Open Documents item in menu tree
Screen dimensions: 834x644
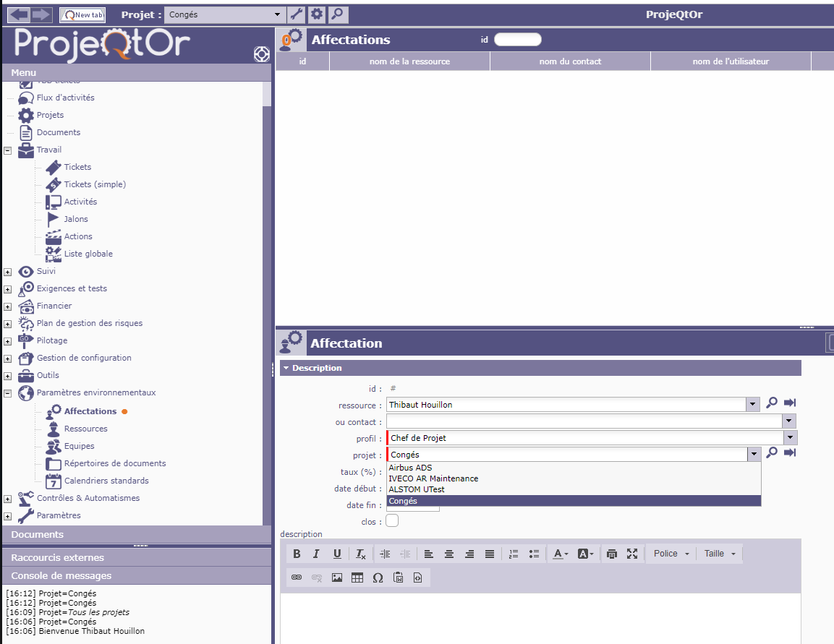[x=59, y=132]
